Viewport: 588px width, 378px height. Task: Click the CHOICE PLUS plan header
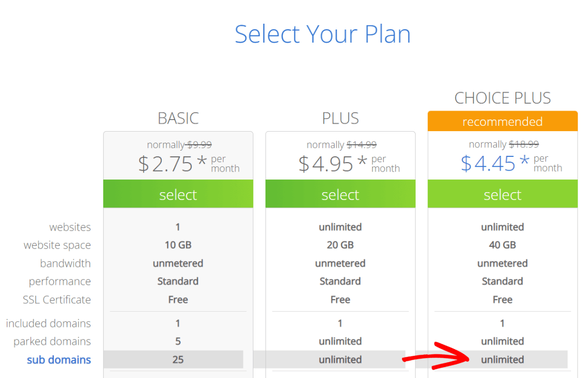(x=502, y=97)
